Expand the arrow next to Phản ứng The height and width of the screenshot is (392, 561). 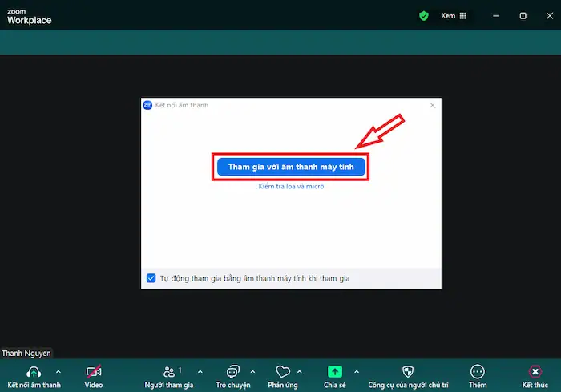pos(300,372)
